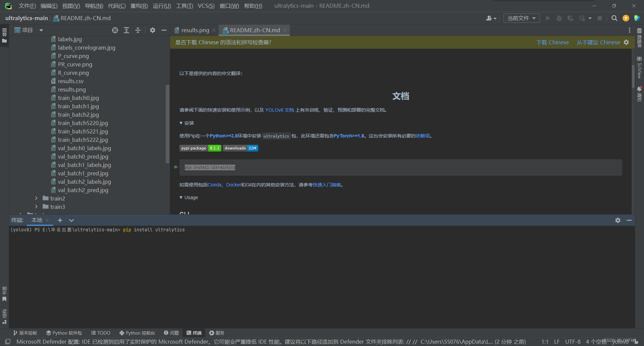This screenshot has width=644, height=346.
Task: Open the Python 控制台 tool window
Action: pos(137,333)
